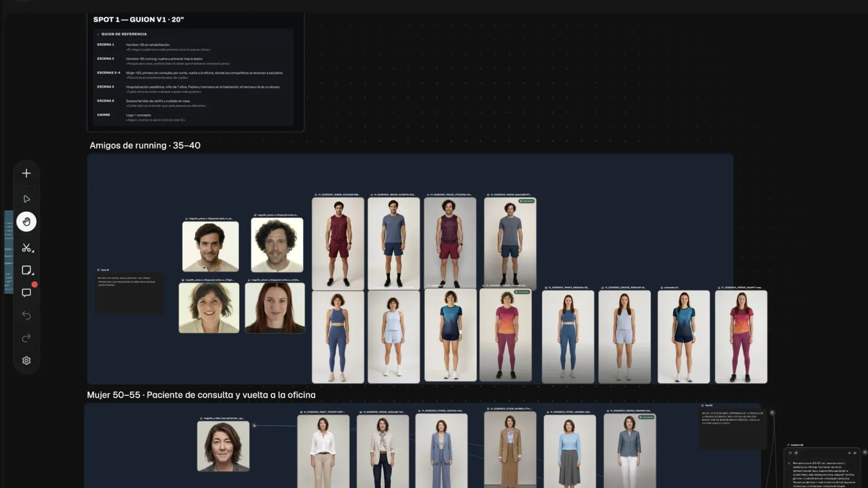The width and height of the screenshot is (868, 488).
Task: Click the leftmost icon in Assistant node header
Action: (x=790, y=453)
